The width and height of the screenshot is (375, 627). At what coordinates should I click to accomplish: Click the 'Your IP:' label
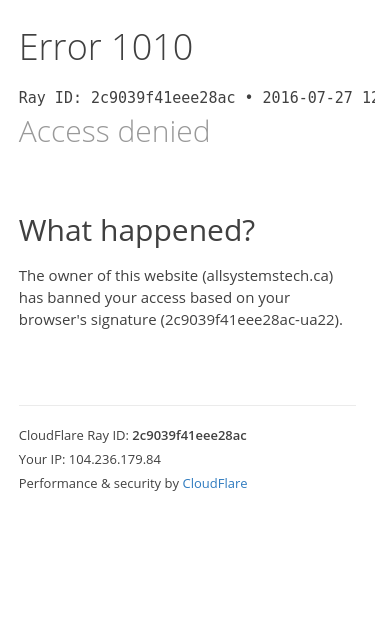click(x=42, y=459)
